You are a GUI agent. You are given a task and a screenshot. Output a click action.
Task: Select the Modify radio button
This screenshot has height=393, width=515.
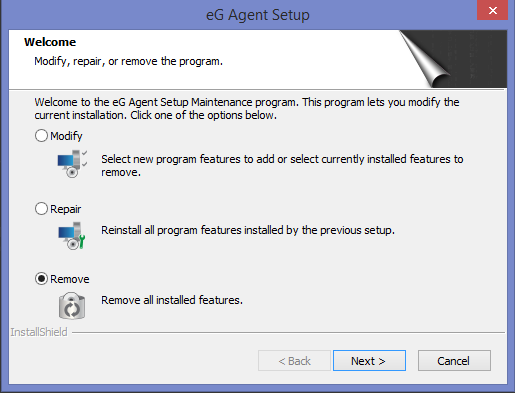click(x=41, y=136)
